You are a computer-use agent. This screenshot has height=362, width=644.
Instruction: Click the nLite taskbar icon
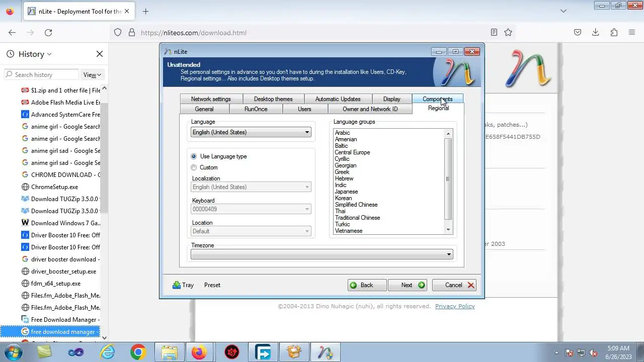[x=325, y=352]
